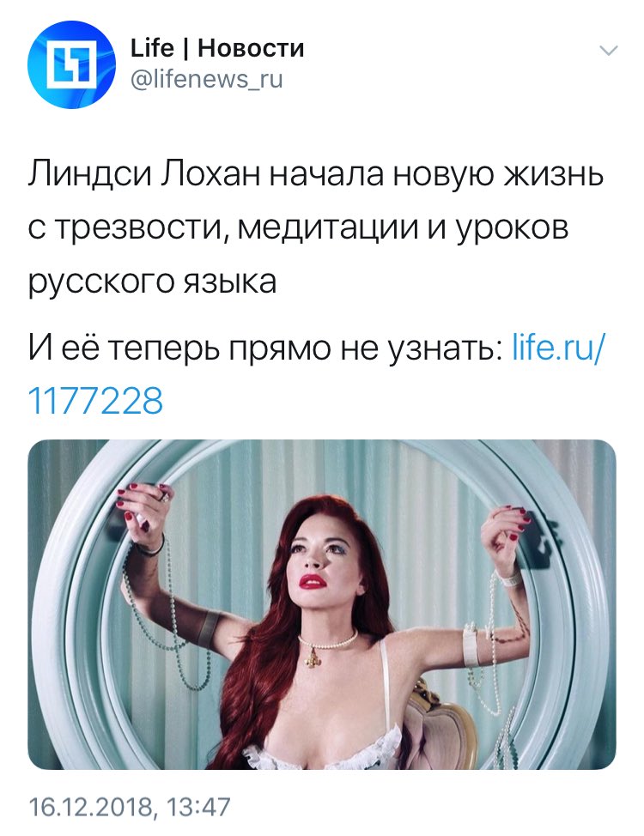
Task: Click the pearl choker necklace in the photo
Action: 327,643
